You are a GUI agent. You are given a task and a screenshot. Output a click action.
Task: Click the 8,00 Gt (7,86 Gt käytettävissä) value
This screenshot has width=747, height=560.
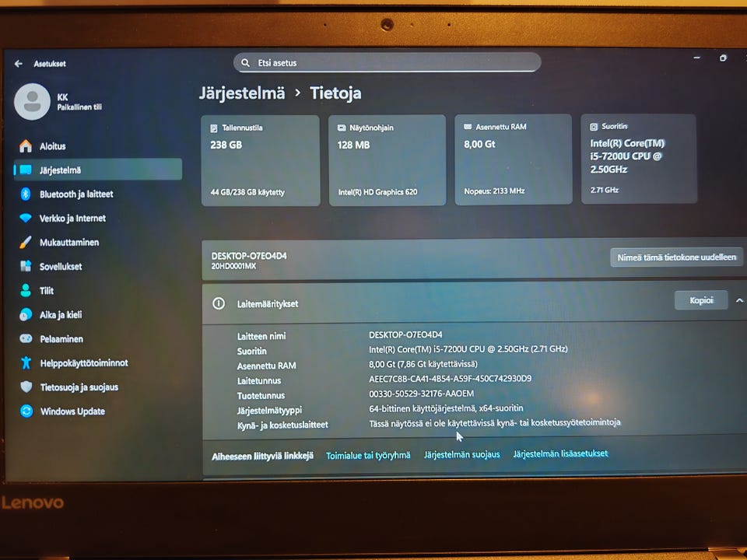click(423, 364)
